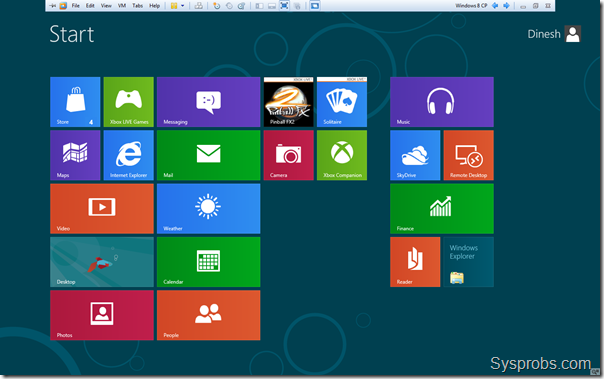Image resolution: width=604 pixels, height=379 pixels.
Task: Launch the Xbox LIVE Games tile
Action: 129,102
